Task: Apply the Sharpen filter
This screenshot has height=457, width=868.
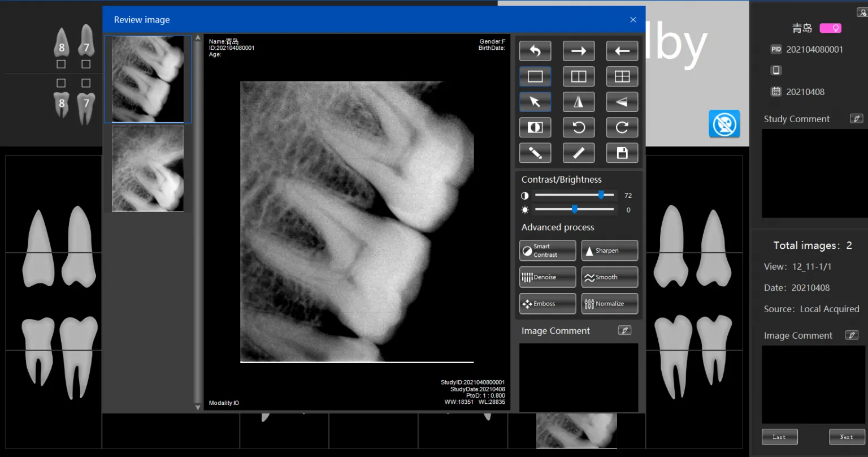Action: 609,251
